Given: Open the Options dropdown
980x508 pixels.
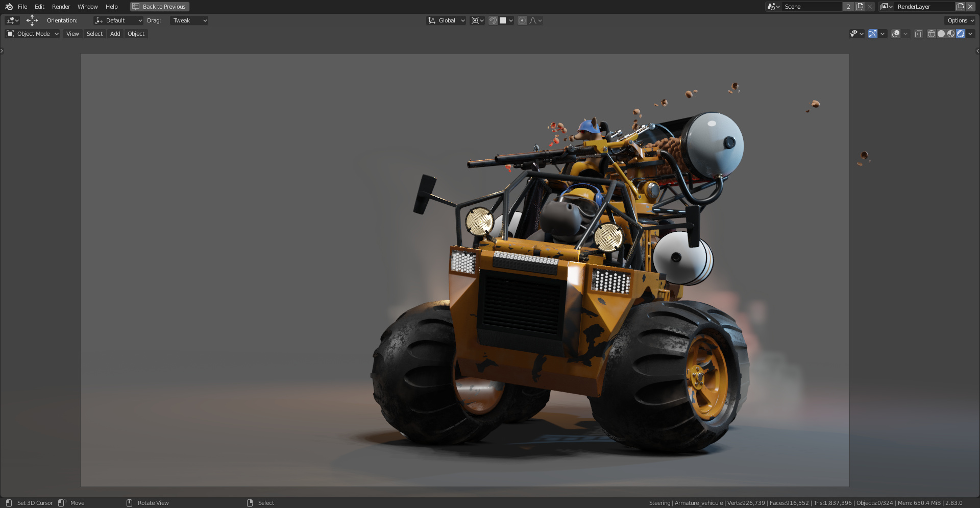Looking at the screenshot, I should 960,20.
